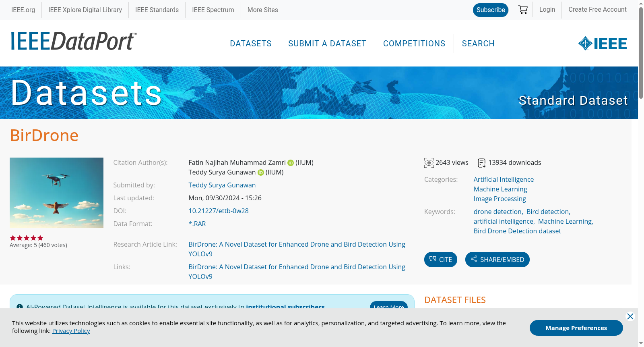Open submitter Teddy Surya Gunawan profile link
Screen dimensions: 644x347
[x=222, y=185]
